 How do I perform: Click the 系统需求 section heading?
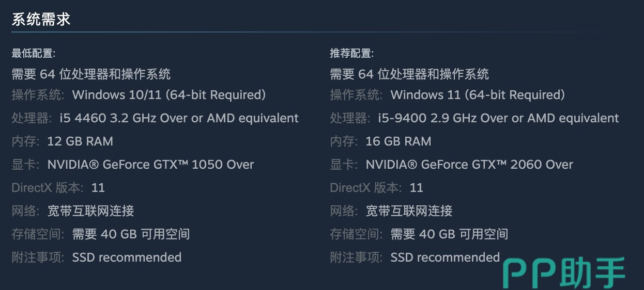pos(41,20)
